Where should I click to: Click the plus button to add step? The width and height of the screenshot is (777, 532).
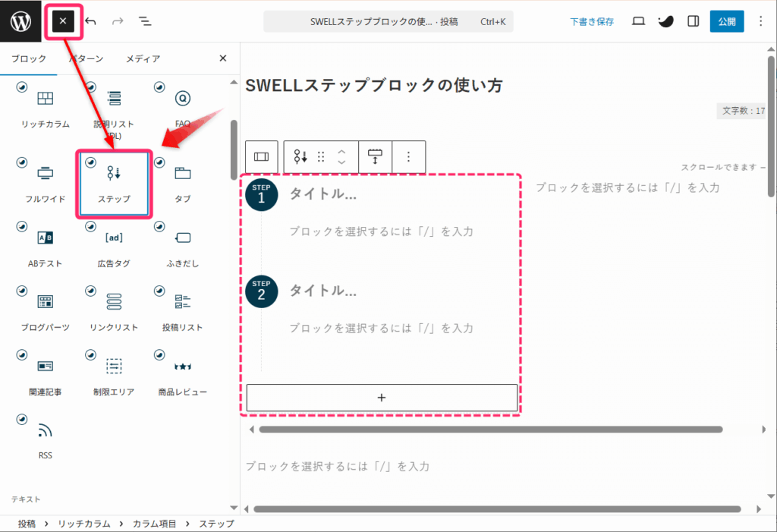382,398
